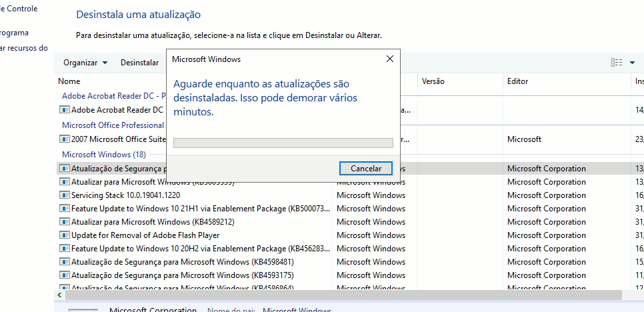Click 'Desinstala uma atualização' heading
The image size is (644, 312).
[139, 15]
